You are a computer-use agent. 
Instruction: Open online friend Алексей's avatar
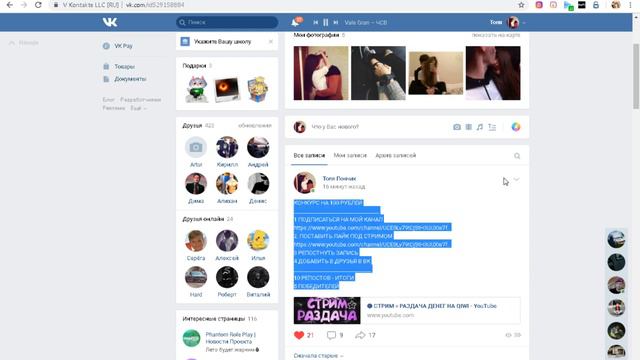(x=227, y=241)
